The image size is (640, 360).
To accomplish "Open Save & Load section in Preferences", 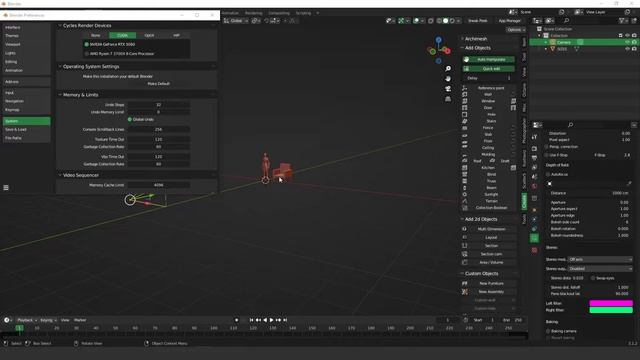I will point(27,129).
